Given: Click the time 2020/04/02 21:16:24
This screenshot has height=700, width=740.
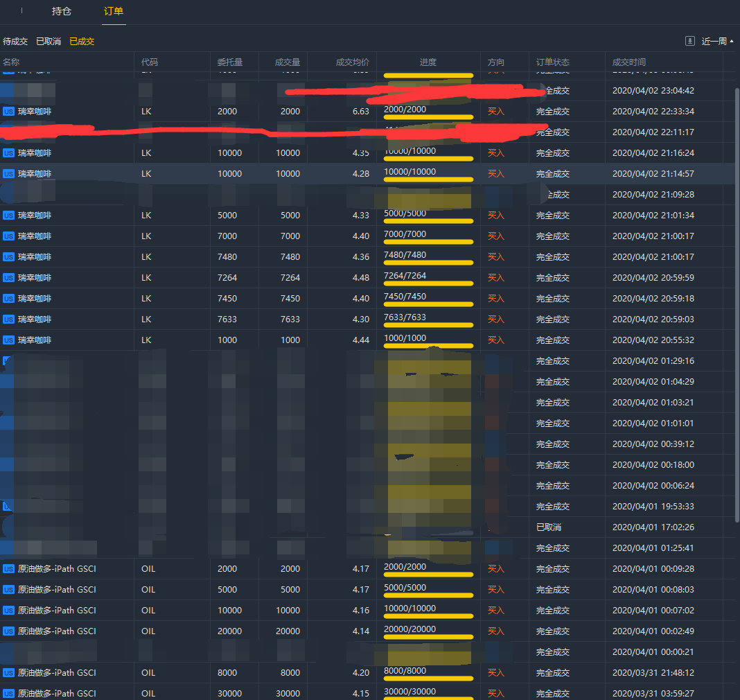Looking at the screenshot, I should (653, 153).
